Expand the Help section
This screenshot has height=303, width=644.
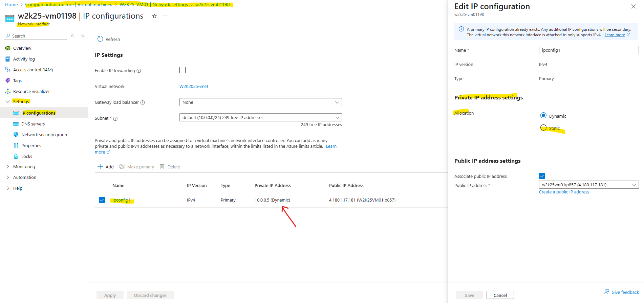point(8,188)
